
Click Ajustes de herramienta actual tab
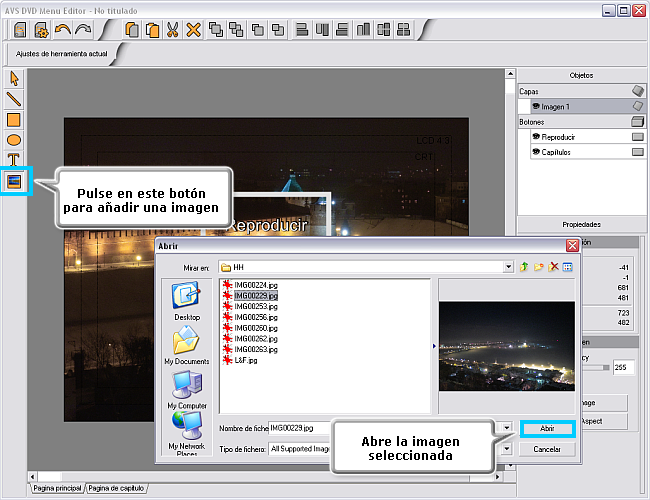61,54
